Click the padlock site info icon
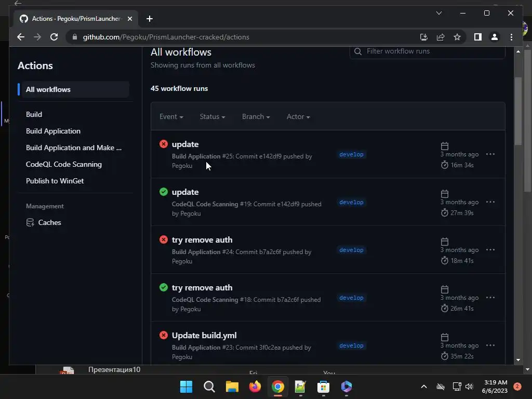The height and width of the screenshot is (399, 532). pyautogui.click(x=75, y=37)
